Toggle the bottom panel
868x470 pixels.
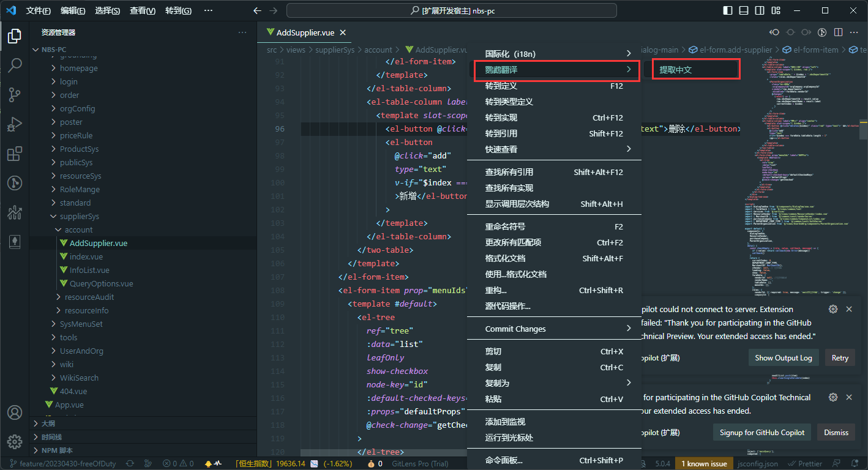tap(743, 10)
